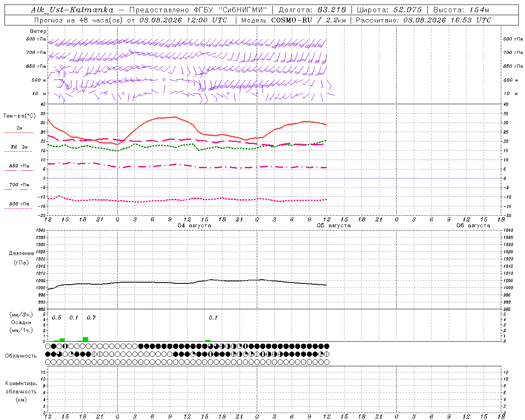525x420 pixels.
Task: Click the Рассчитано calculation timestamp
Action: tap(423, 20)
